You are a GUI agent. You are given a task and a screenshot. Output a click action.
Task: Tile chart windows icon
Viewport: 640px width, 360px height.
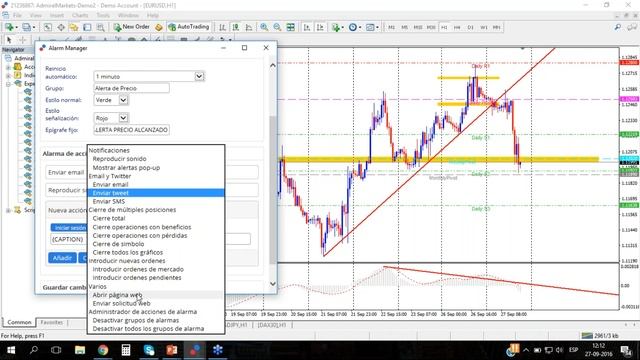290,27
